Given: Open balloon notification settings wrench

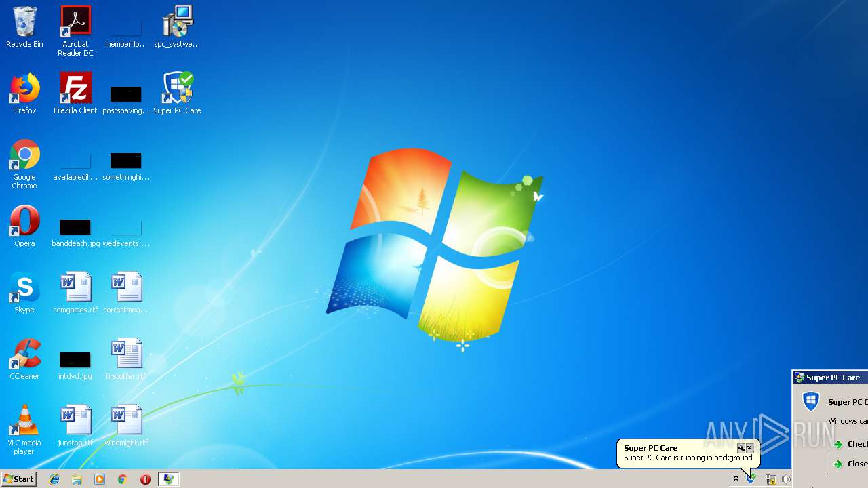Looking at the screenshot, I should 741,448.
